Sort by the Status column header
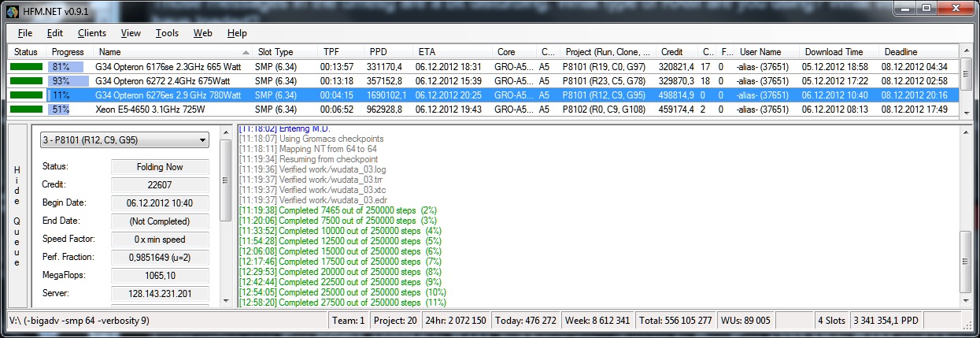The height and width of the screenshot is (338, 980). pyautogui.click(x=27, y=52)
